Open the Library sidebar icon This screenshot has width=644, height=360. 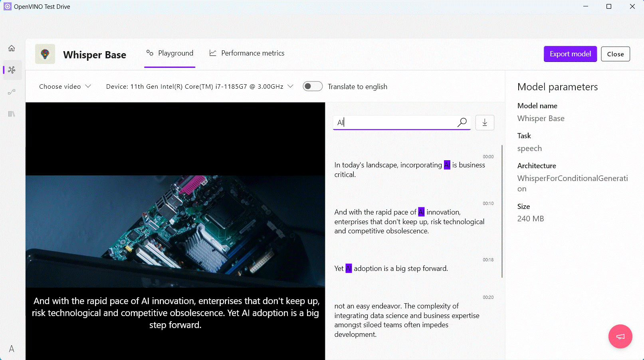click(12, 114)
